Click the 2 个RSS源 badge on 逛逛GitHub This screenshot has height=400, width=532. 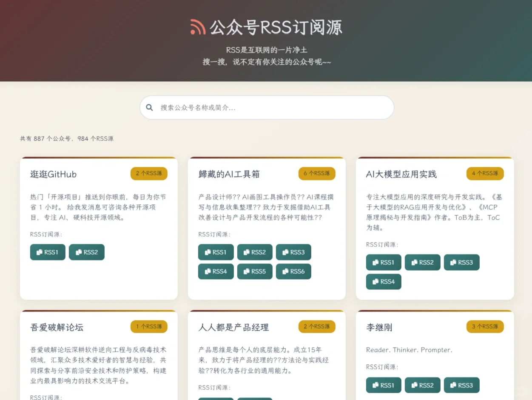(x=149, y=173)
